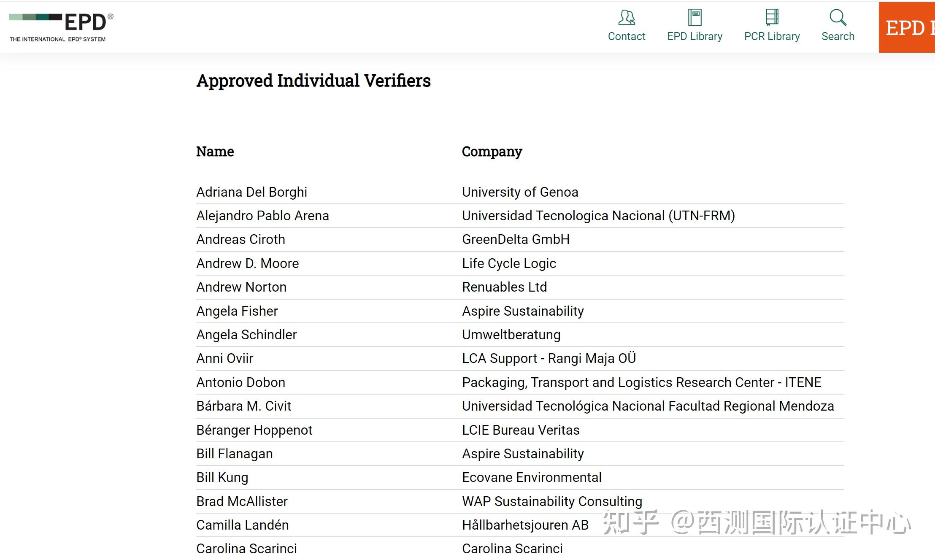Click the name Adriana Del Borghi
Viewport: 935px width, 560px height.
pyautogui.click(x=251, y=192)
